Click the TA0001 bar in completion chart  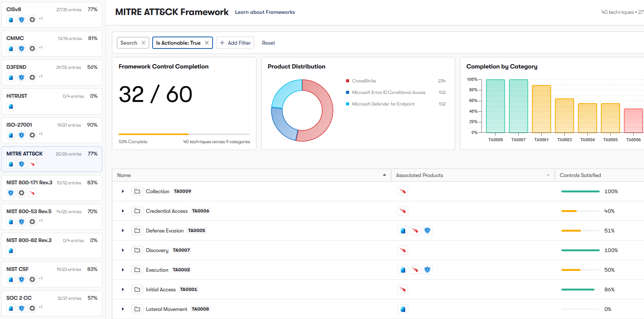(x=541, y=109)
